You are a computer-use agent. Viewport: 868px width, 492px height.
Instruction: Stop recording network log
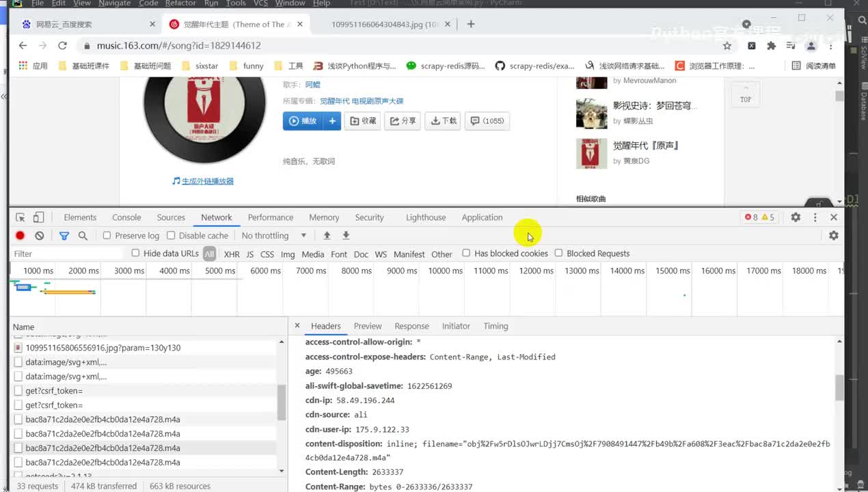(21, 236)
